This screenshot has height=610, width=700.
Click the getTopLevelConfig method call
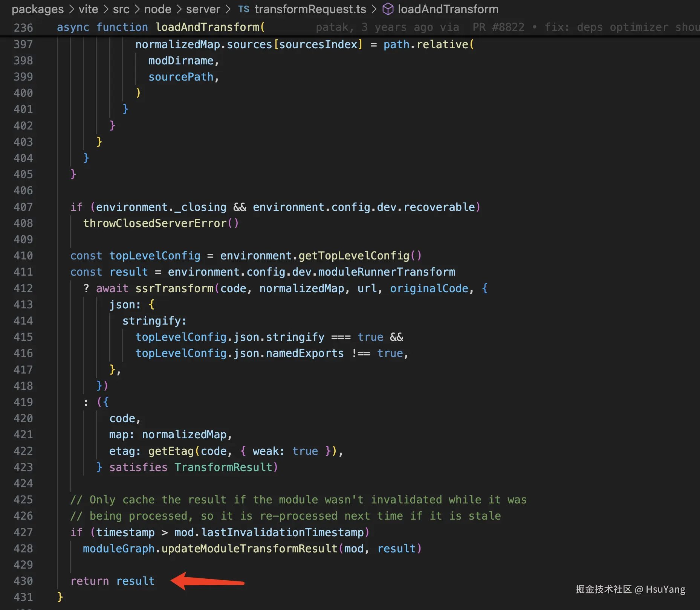(354, 256)
